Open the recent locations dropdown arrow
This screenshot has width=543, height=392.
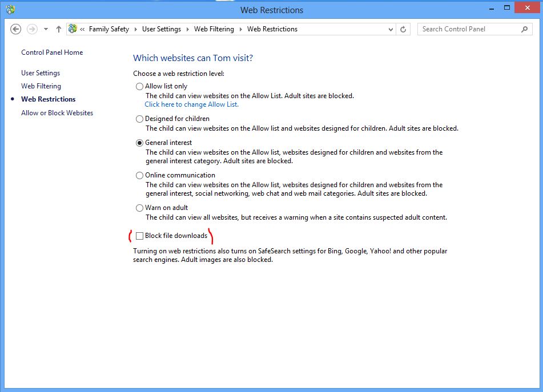tap(46, 29)
